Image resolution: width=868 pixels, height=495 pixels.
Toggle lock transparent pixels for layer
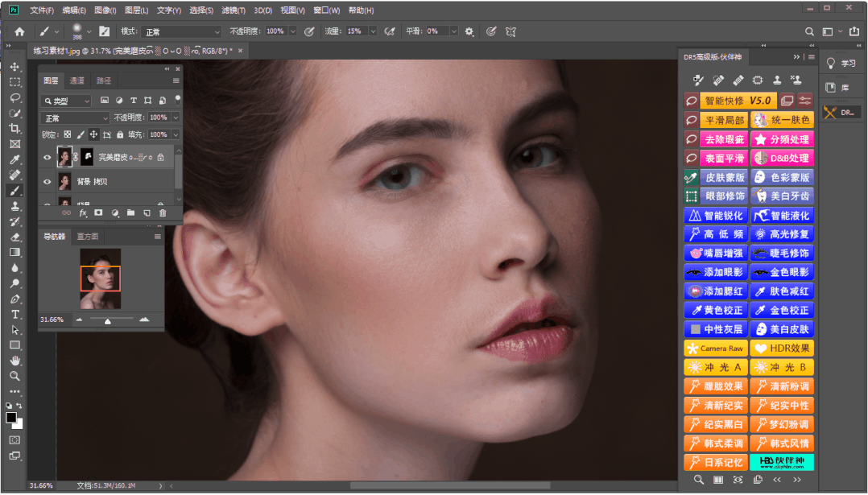68,134
